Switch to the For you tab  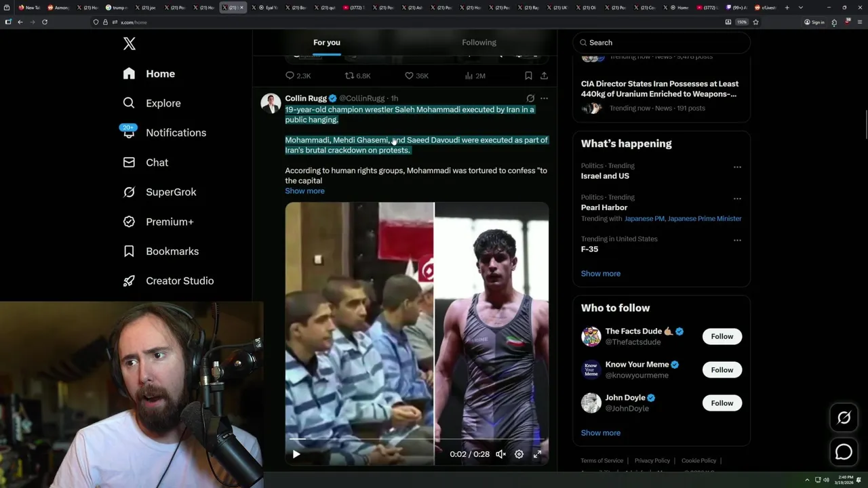[327, 42]
